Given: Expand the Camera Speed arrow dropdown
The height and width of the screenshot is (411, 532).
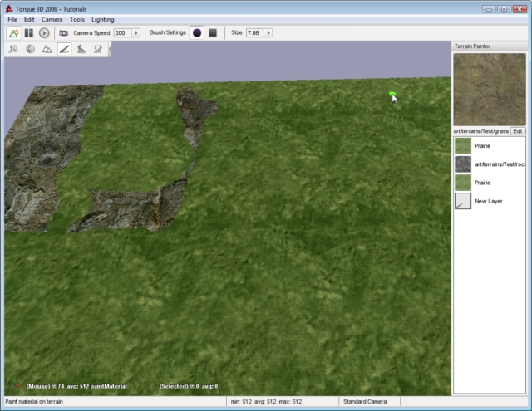Looking at the screenshot, I should 136,33.
